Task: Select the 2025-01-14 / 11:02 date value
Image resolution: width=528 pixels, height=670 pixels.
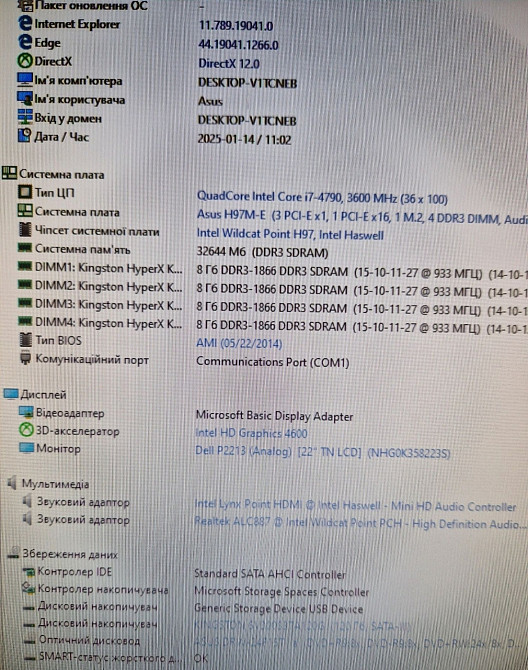Action: (x=244, y=139)
